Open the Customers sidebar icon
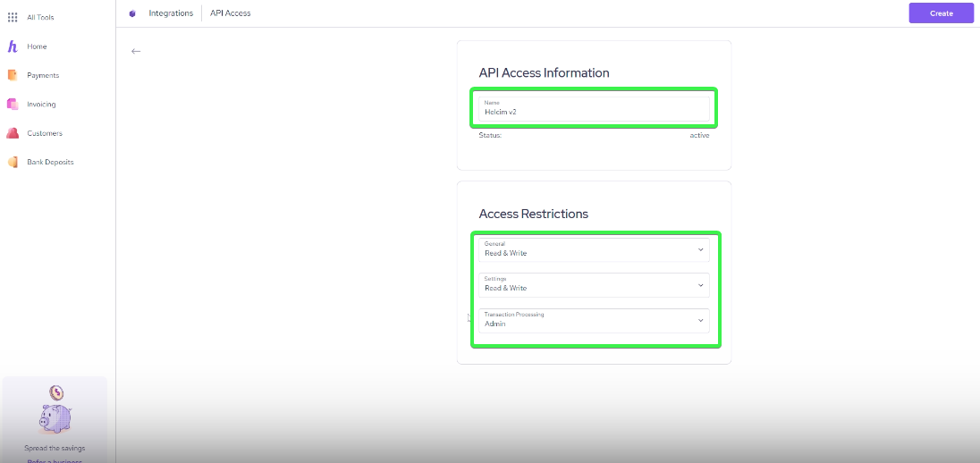 (13, 133)
